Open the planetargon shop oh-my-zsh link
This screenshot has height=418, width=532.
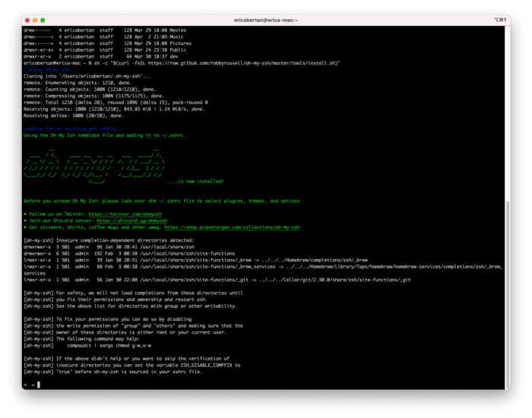pyautogui.click(x=232, y=227)
